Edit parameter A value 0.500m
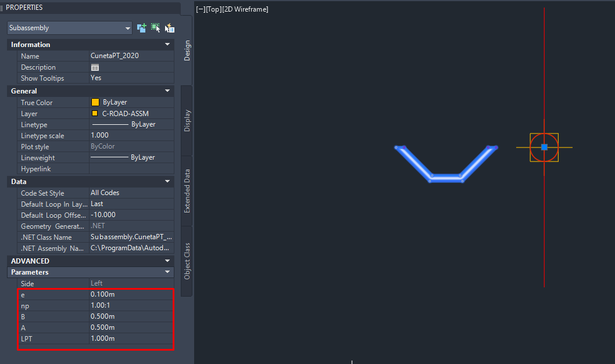The height and width of the screenshot is (364, 615). (131, 327)
